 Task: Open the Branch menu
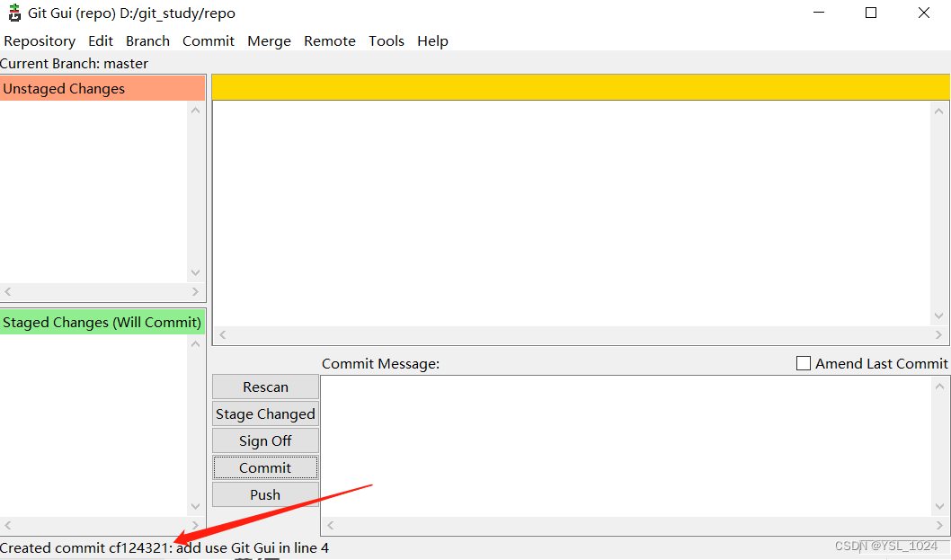pyautogui.click(x=147, y=41)
